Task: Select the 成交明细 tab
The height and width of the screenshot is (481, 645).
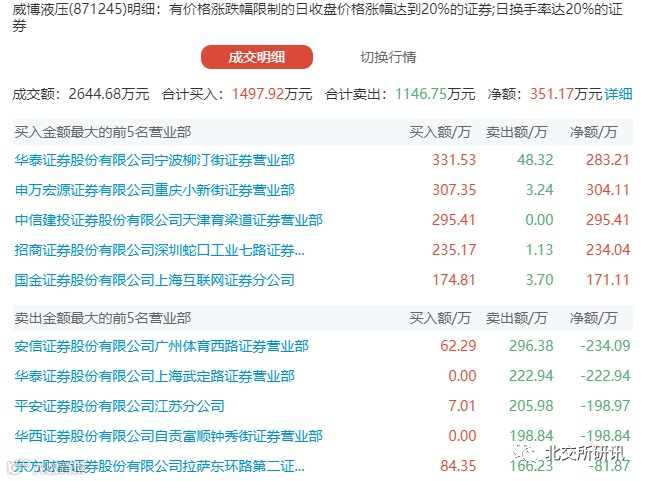Action: [x=257, y=57]
